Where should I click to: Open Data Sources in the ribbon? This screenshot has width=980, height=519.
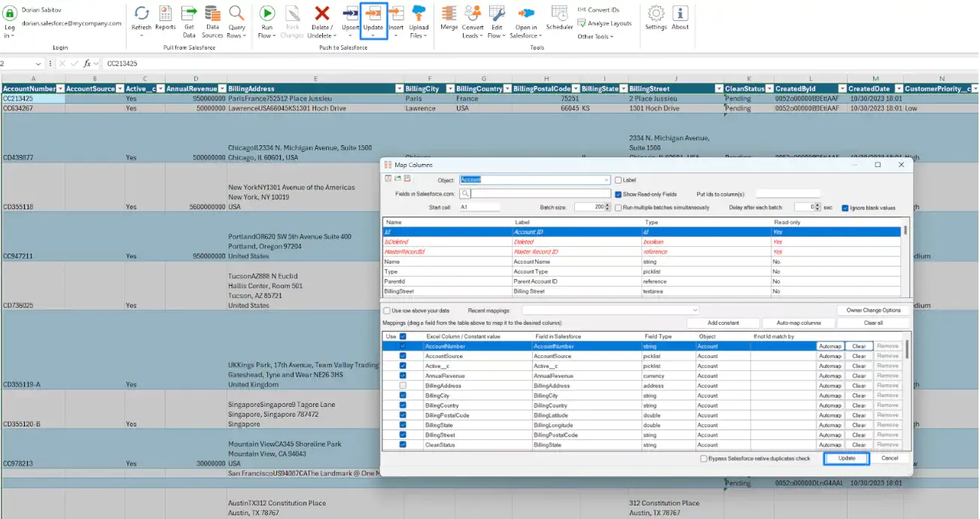(212, 21)
